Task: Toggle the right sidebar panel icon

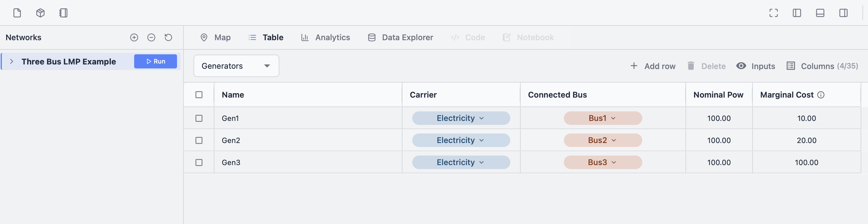Action: (843, 13)
